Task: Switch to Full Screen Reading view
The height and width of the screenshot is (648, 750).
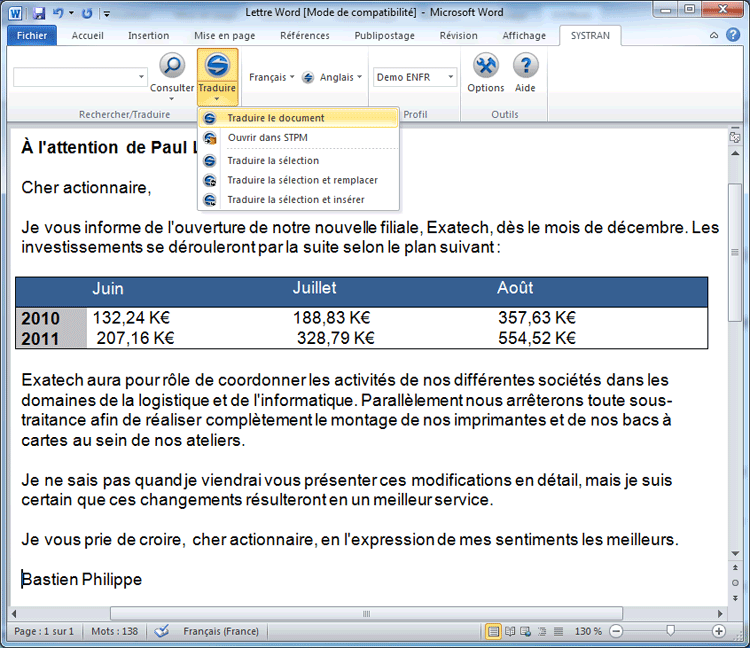Action: click(510, 632)
